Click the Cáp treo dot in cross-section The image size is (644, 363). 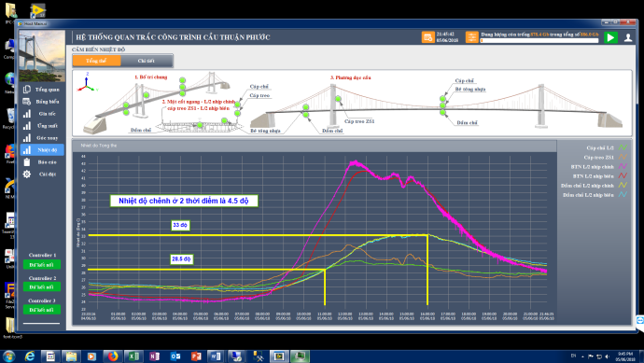(237, 113)
